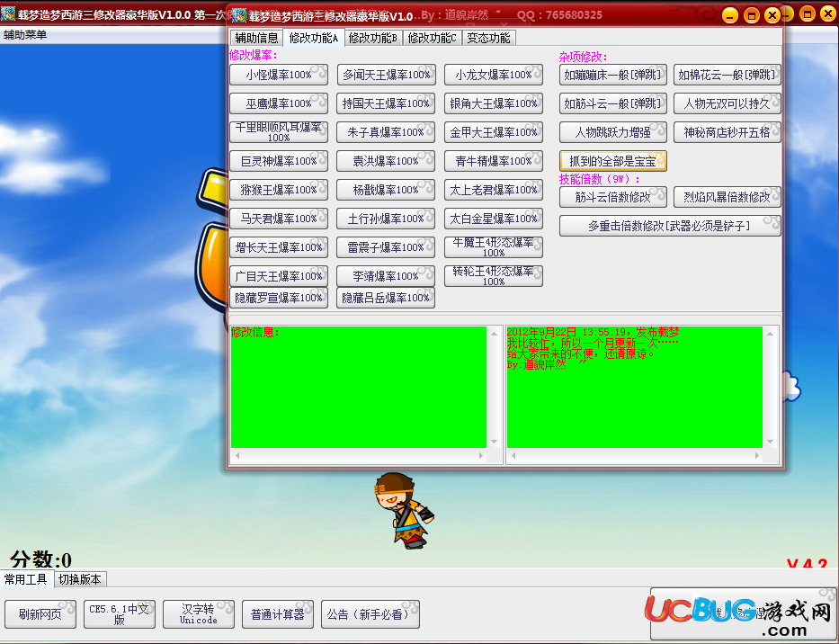The width and height of the screenshot is (839, 644).
Task: Open 公告（新手必看）
Action: click(370, 614)
